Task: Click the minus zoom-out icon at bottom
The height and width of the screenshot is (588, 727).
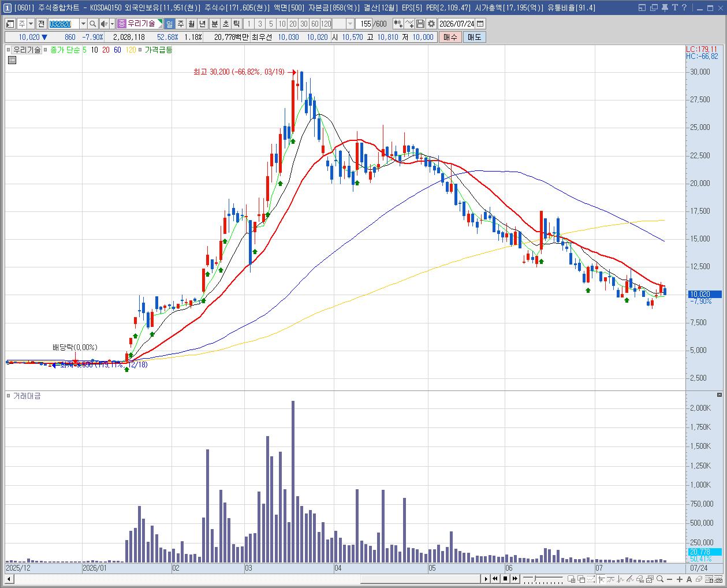Action: (669, 579)
